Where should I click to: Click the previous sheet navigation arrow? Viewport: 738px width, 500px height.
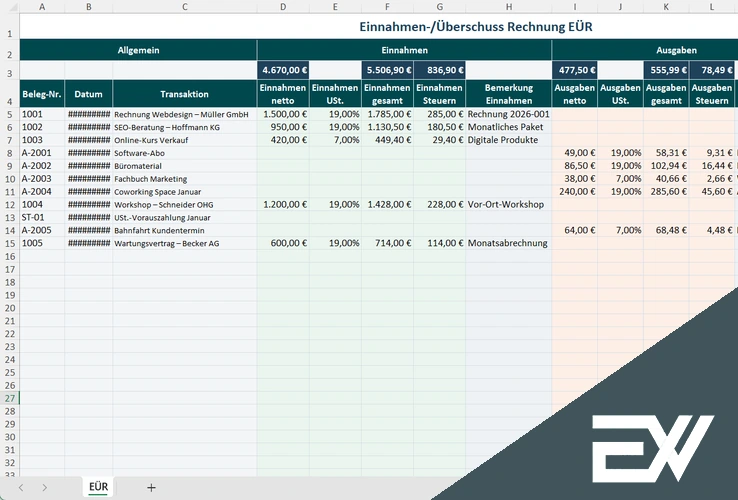[x=19, y=487]
